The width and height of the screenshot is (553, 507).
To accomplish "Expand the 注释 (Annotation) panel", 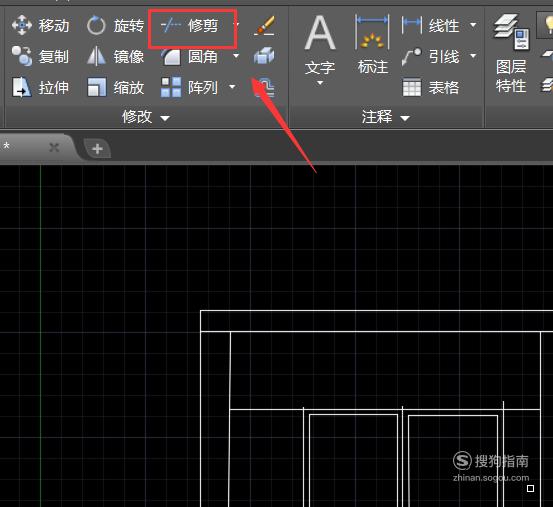I will 386,117.
